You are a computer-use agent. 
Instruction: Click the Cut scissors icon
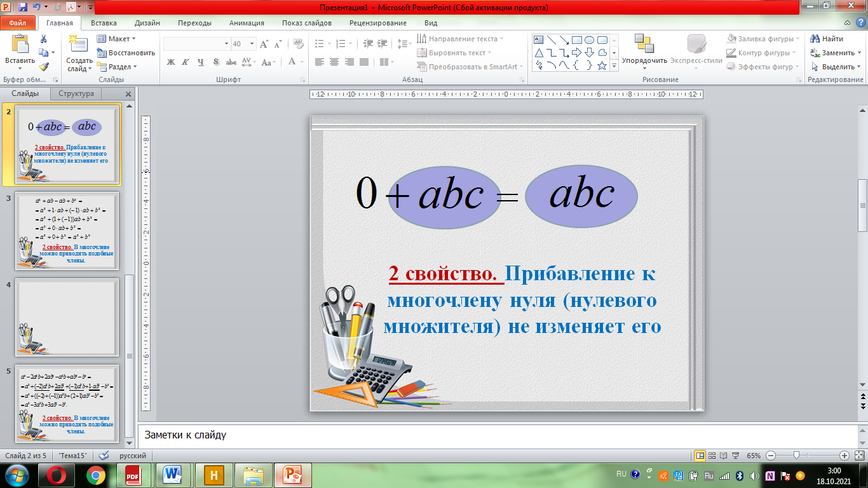(43, 39)
